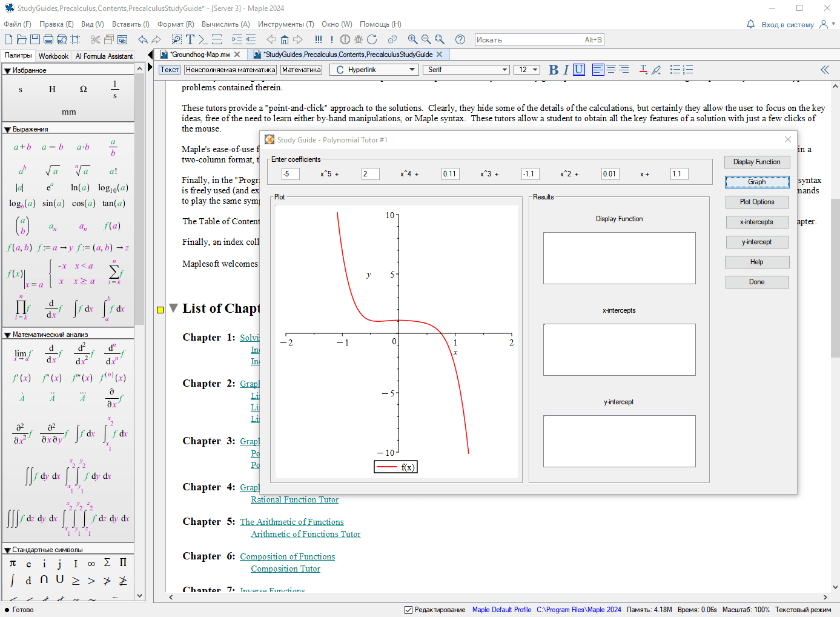
Task: Click the Plot Options button
Action: pyautogui.click(x=756, y=202)
